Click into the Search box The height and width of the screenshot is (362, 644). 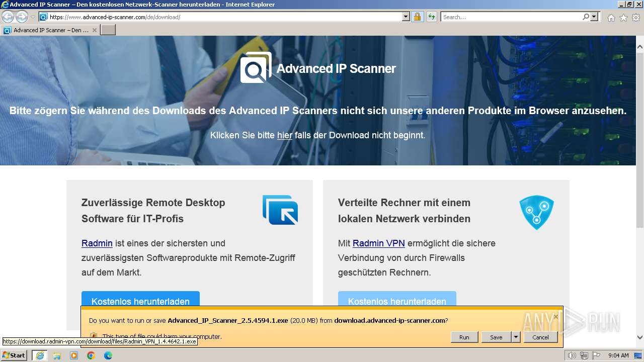[x=511, y=17]
